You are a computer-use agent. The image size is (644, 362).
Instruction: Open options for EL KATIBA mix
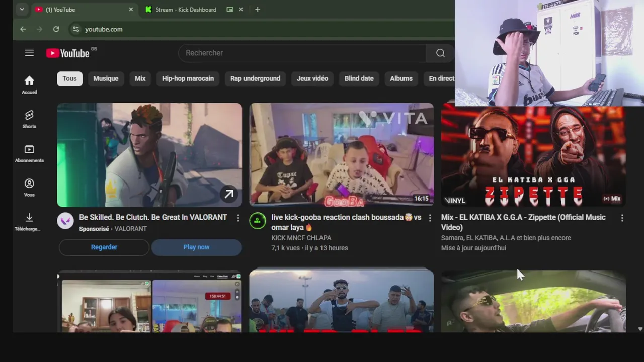(622, 218)
